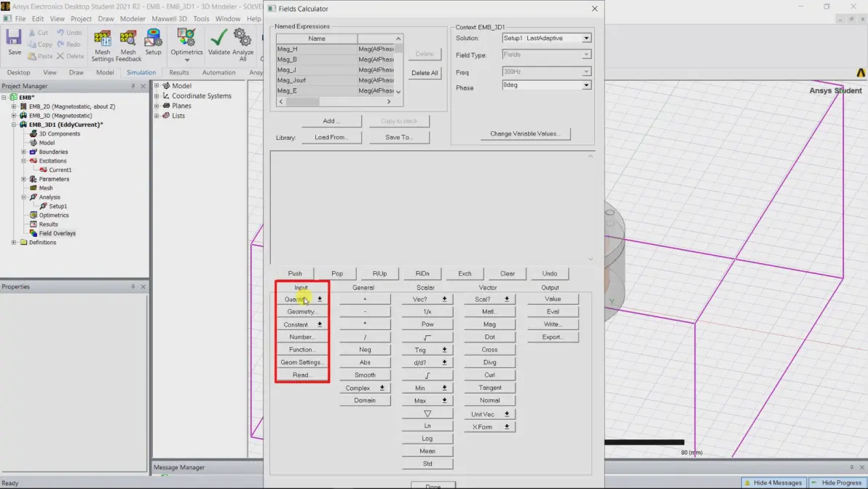Switch to the Results ribbon tab
Screen dimensions: 868x489
(x=179, y=73)
